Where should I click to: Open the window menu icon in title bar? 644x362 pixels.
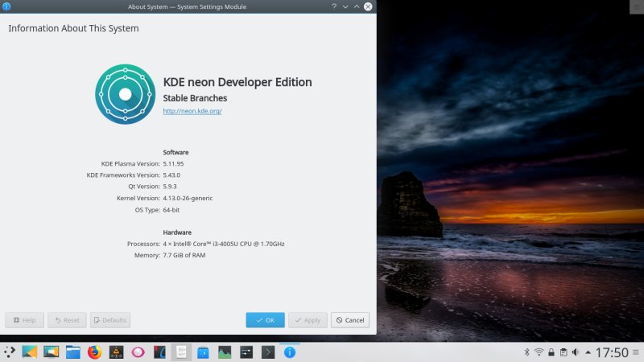pyautogui.click(x=8, y=6)
